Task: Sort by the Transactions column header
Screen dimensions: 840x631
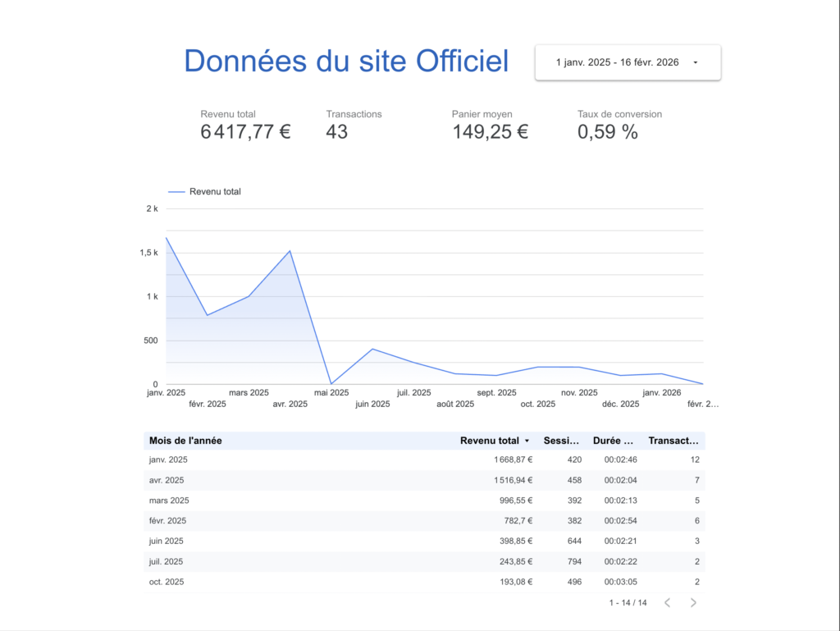Action: tap(673, 441)
